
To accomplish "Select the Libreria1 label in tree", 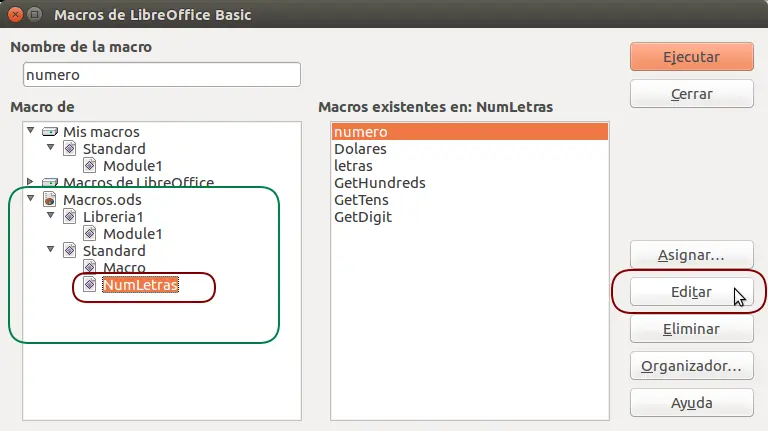I will coord(113,216).
